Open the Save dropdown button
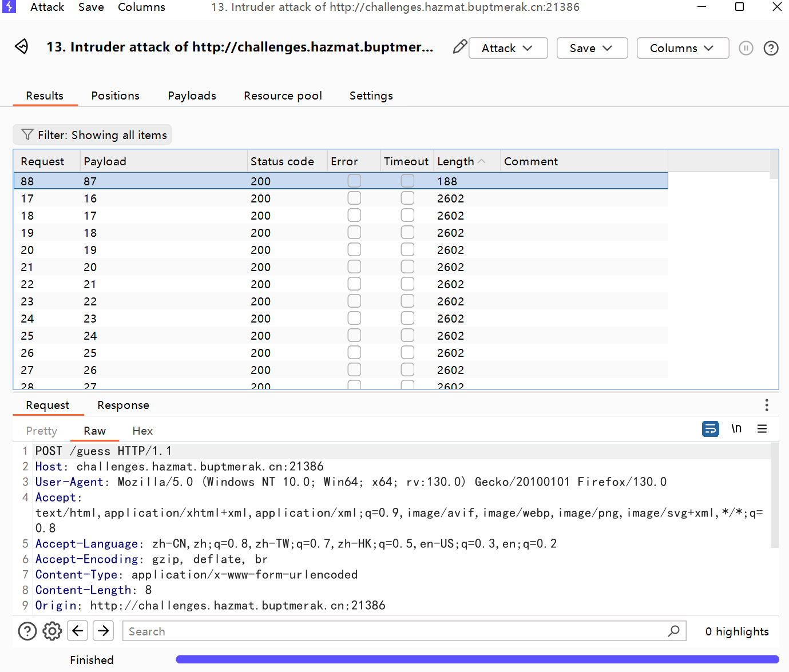789x672 pixels. (x=592, y=48)
